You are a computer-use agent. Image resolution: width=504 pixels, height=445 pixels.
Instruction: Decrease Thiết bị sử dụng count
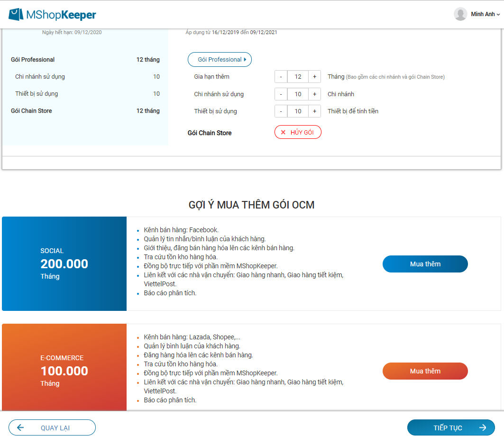point(281,111)
